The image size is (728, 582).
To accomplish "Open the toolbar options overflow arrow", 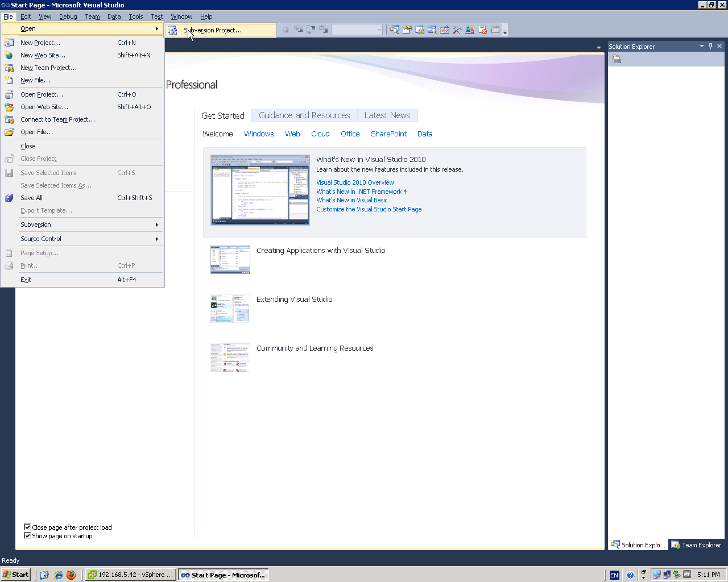I will [x=505, y=31].
